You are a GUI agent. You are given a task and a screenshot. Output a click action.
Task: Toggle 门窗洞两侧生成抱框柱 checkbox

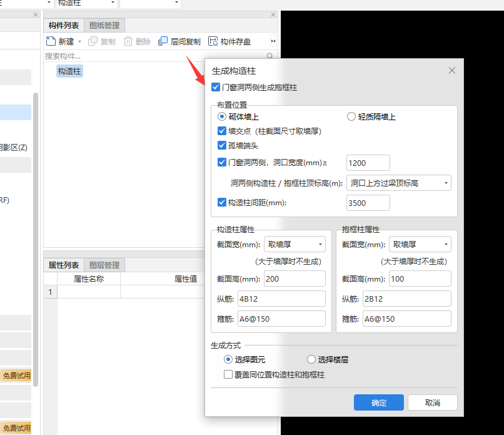click(x=216, y=87)
